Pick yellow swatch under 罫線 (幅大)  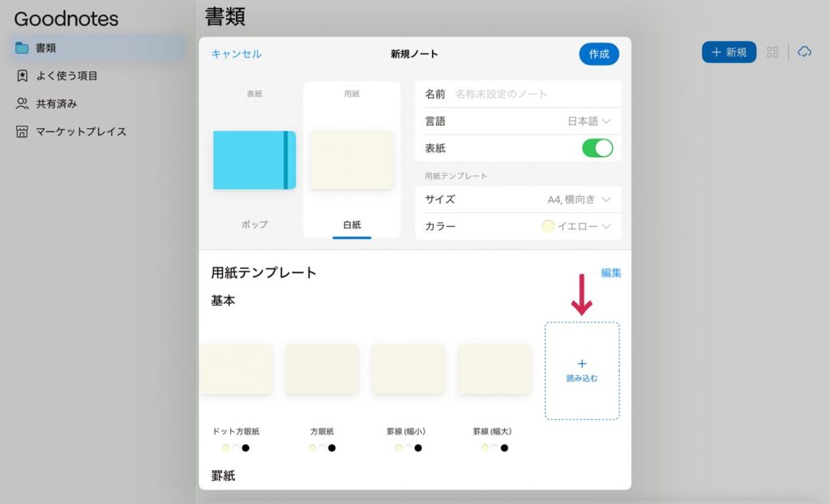click(x=485, y=448)
